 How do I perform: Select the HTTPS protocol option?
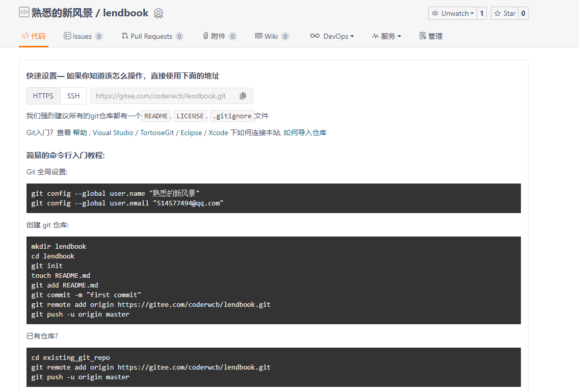pyautogui.click(x=43, y=96)
